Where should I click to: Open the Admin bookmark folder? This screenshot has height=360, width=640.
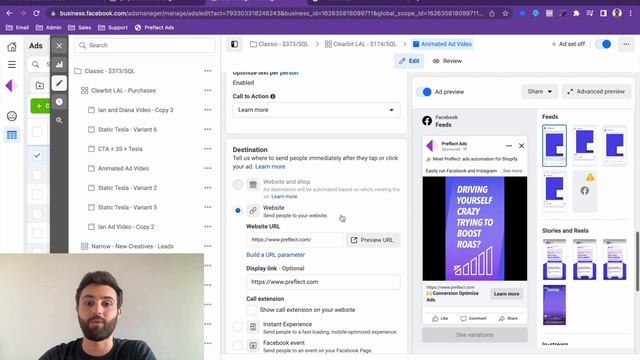49,28
